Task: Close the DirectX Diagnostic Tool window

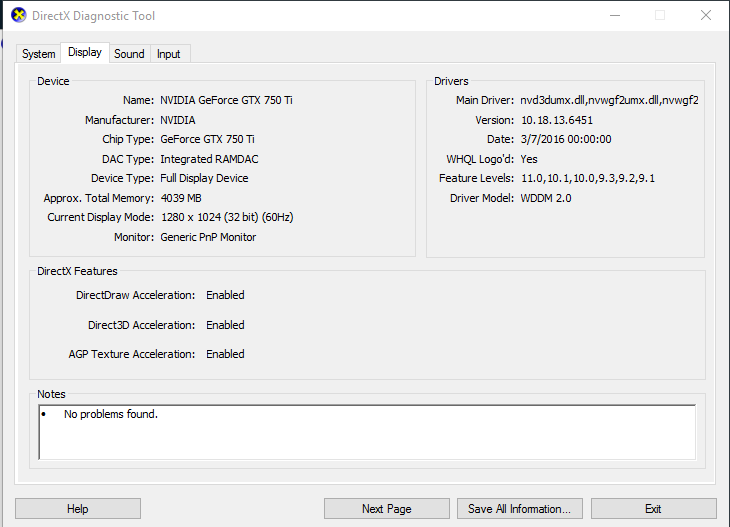Action: pyautogui.click(x=706, y=15)
